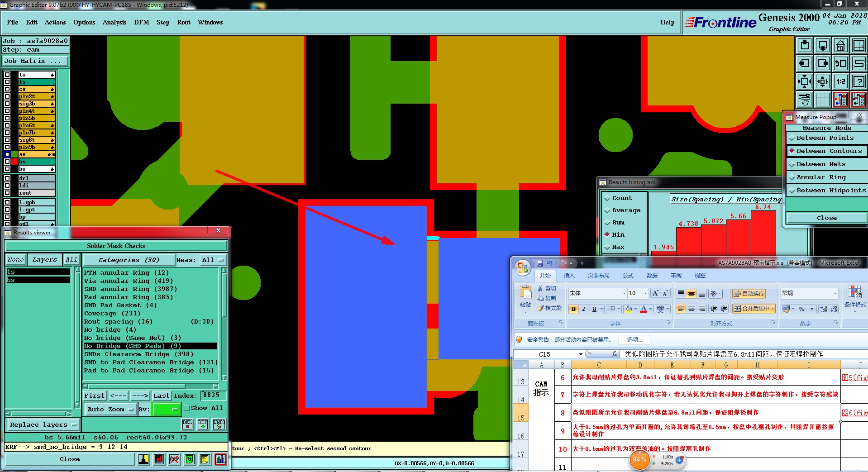Click the green color swatch of layer ss
Image resolution: width=868 pixels, height=472 pixels.
point(14,154)
